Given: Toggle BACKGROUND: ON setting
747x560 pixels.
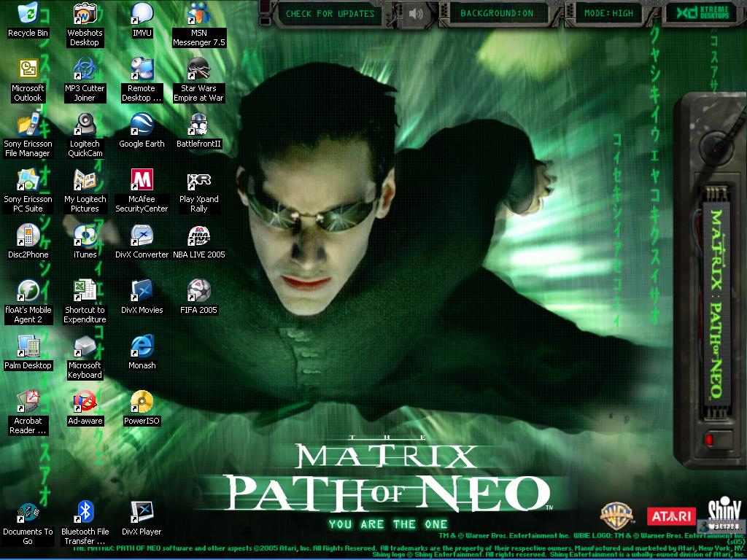Looking at the screenshot, I should [496, 13].
